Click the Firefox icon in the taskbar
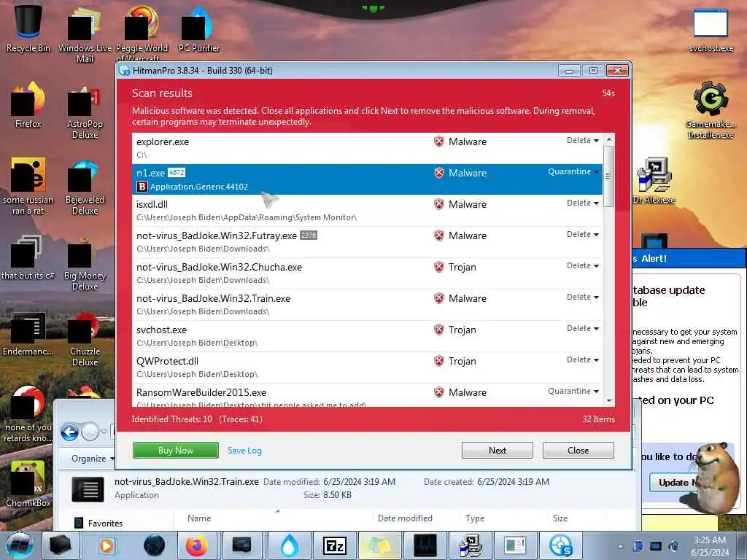This screenshot has width=747, height=560. pyautogui.click(x=197, y=545)
